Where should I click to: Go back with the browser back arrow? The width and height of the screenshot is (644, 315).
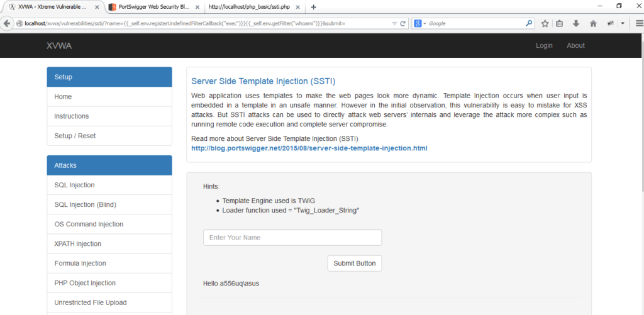6,23
